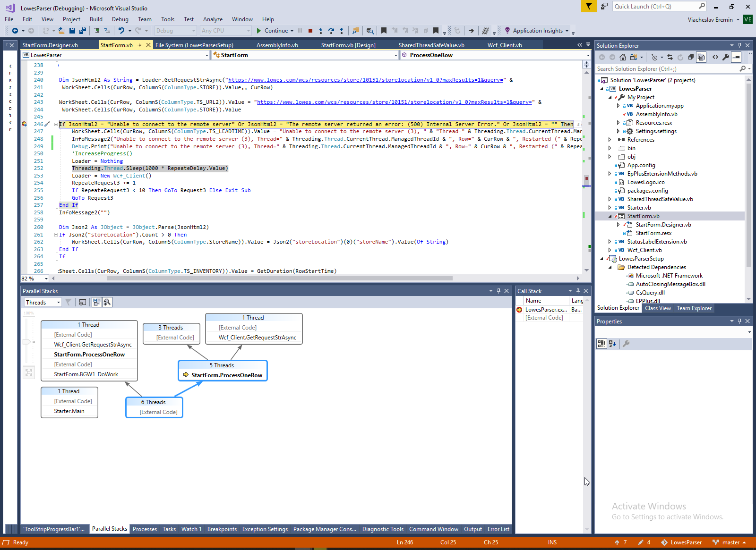The height and width of the screenshot is (550, 756).
Task: Click the feedback icon beside Quick Launch
Action: pos(604,6)
